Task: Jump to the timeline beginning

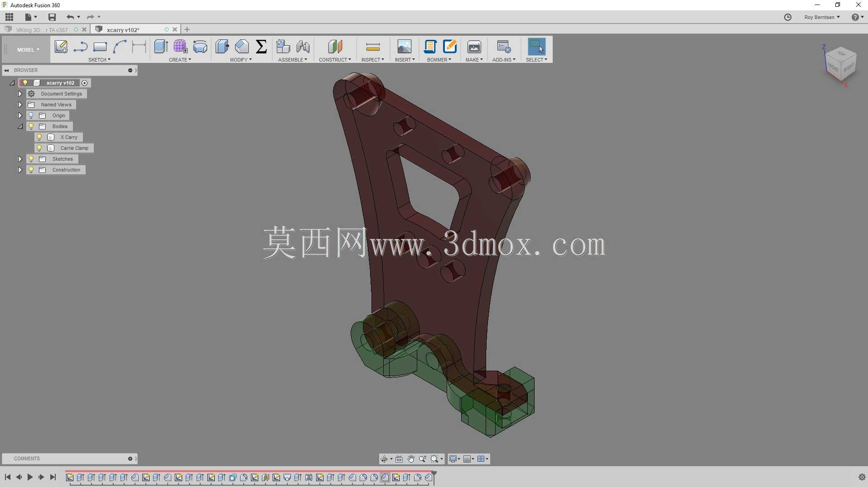Action: [x=8, y=477]
